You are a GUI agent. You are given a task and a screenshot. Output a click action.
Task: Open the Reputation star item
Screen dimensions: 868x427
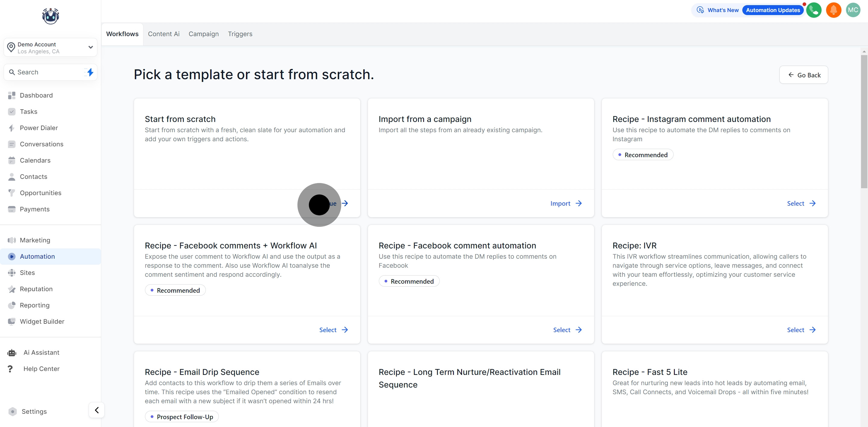36,288
